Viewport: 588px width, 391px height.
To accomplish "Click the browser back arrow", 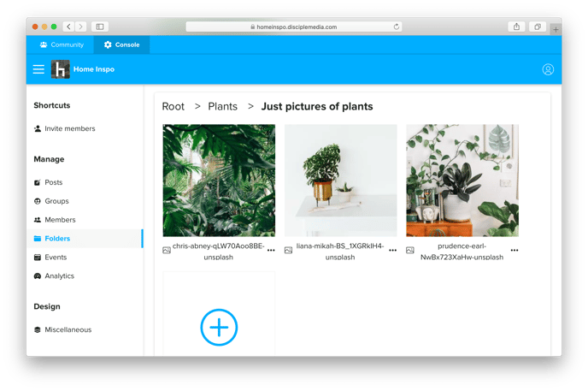I will click(x=68, y=27).
